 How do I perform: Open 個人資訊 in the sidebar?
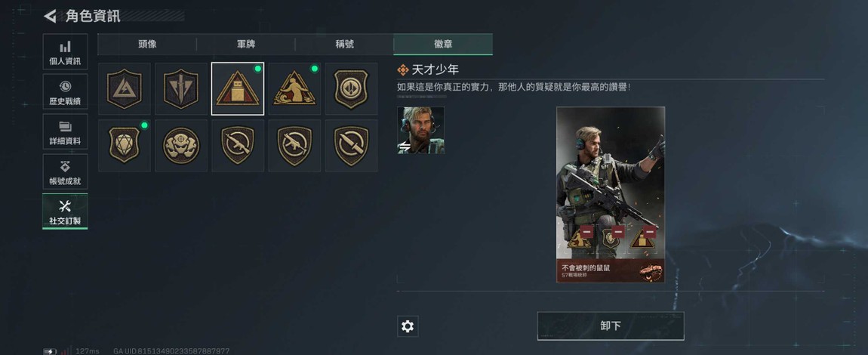65,51
